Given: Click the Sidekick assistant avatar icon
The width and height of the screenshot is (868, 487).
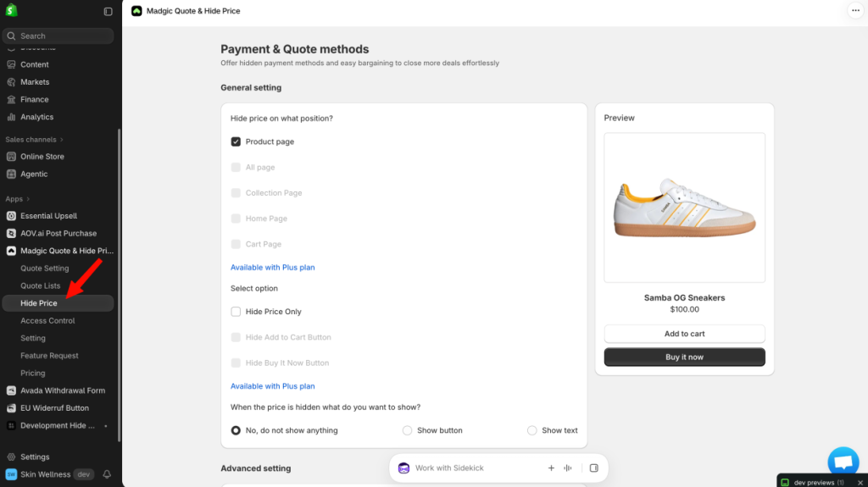Looking at the screenshot, I should 404,468.
